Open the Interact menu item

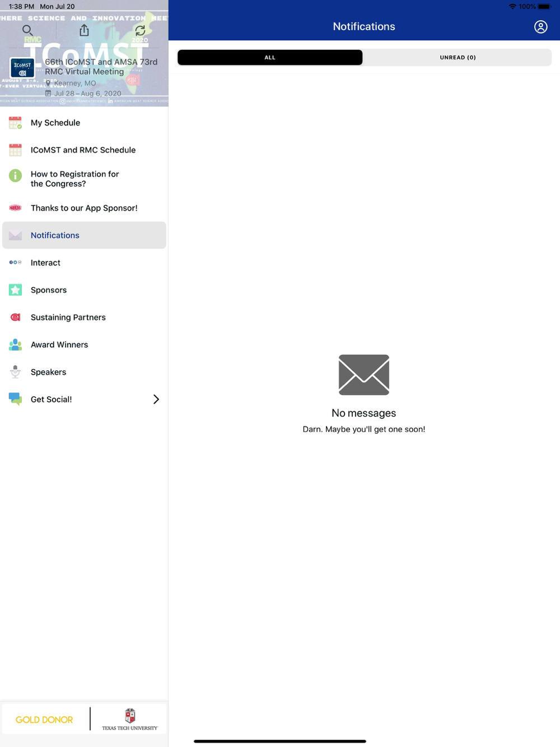84,263
